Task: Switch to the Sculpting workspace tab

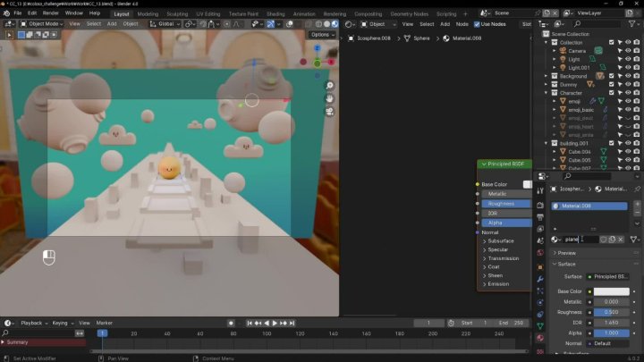Action: (x=177, y=13)
